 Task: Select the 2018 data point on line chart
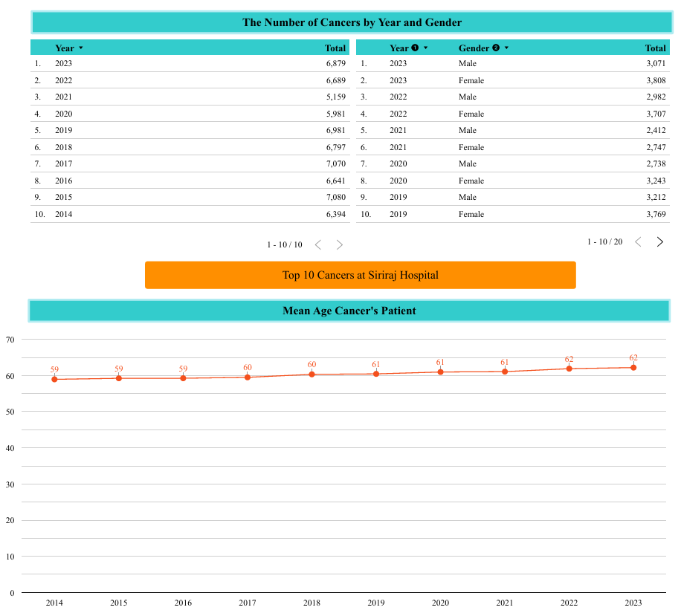pos(312,374)
